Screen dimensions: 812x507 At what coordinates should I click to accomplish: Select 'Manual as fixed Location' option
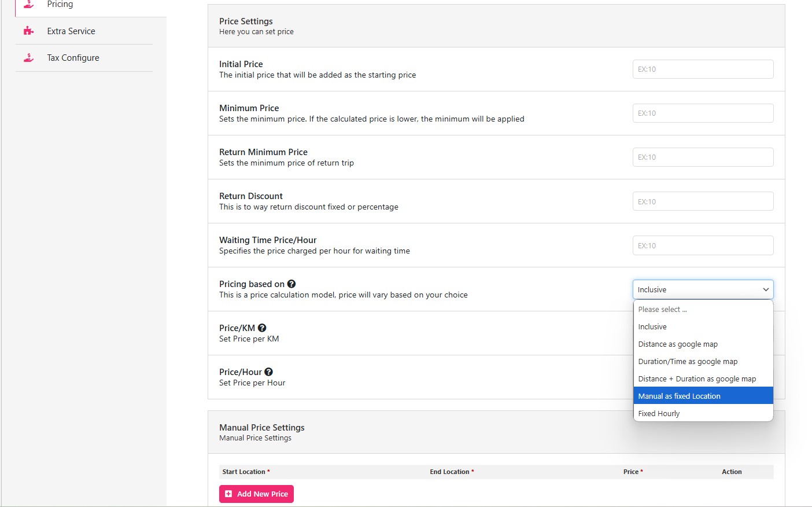pos(703,396)
